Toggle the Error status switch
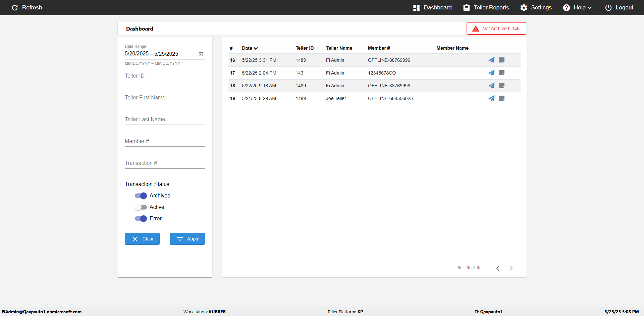This screenshot has height=316, width=644. [141, 219]
